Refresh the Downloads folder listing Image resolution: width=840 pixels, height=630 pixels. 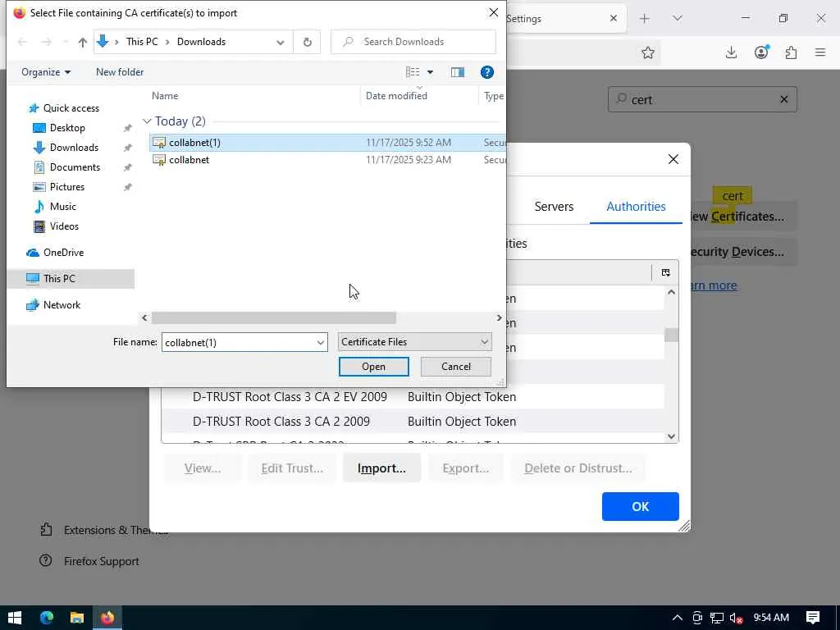307,42
